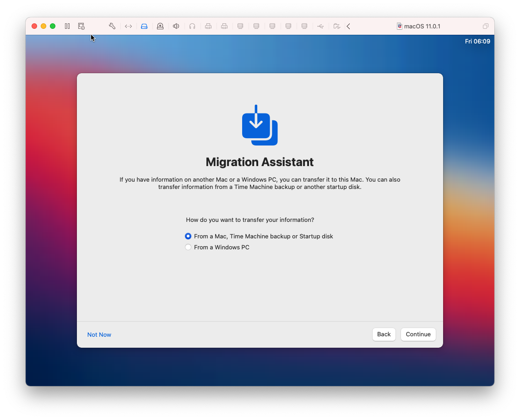
Task: Click the macOS document icon in title bar
Action: [399, 26]
